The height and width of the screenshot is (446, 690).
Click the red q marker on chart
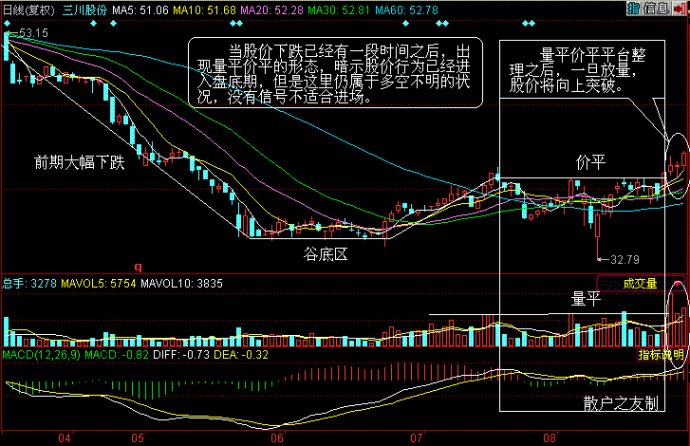138,267
